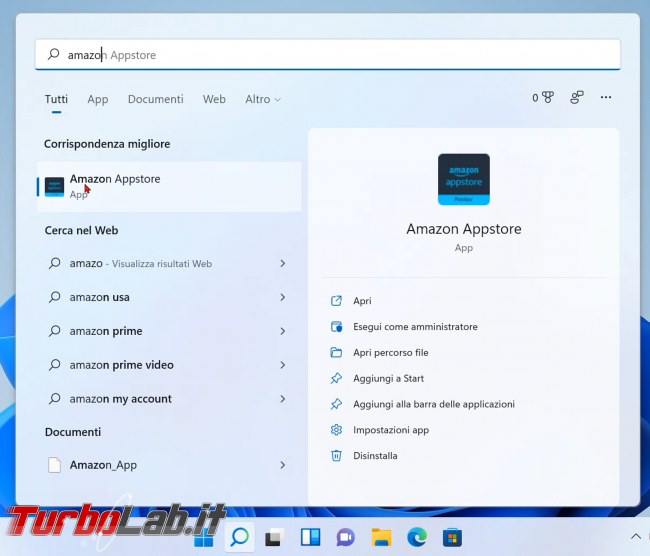Viewport: 650px width, 556px height.
Task: Click the Amazon Appstore small icon in results
Action: (x=54, y=187)
